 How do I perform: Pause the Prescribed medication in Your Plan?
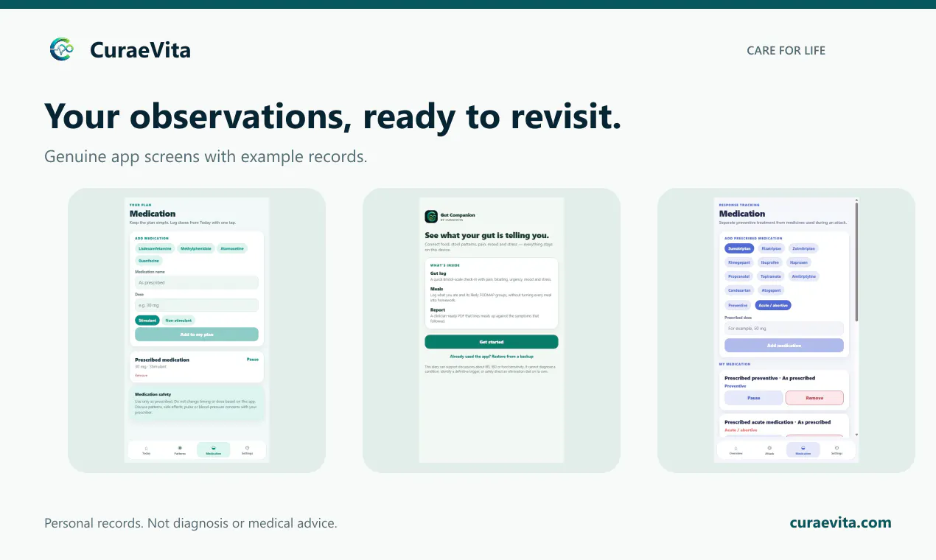click(x=252, y=360)
